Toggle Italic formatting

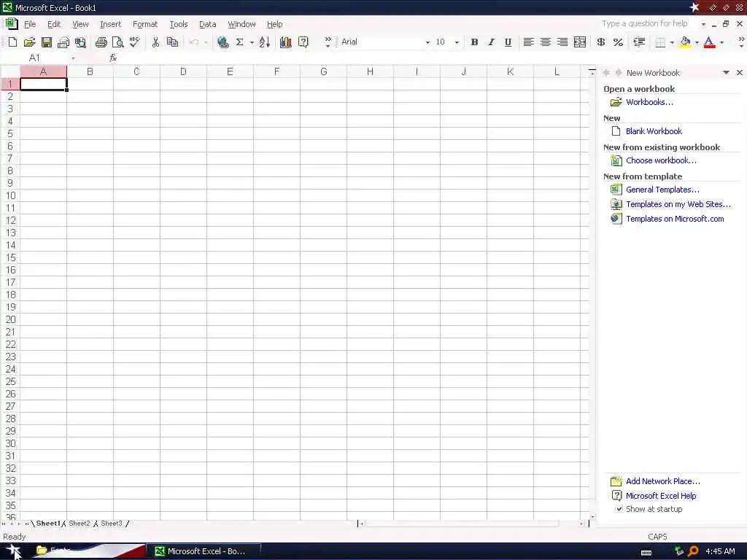pyautogui.click(x=491, y=42)
